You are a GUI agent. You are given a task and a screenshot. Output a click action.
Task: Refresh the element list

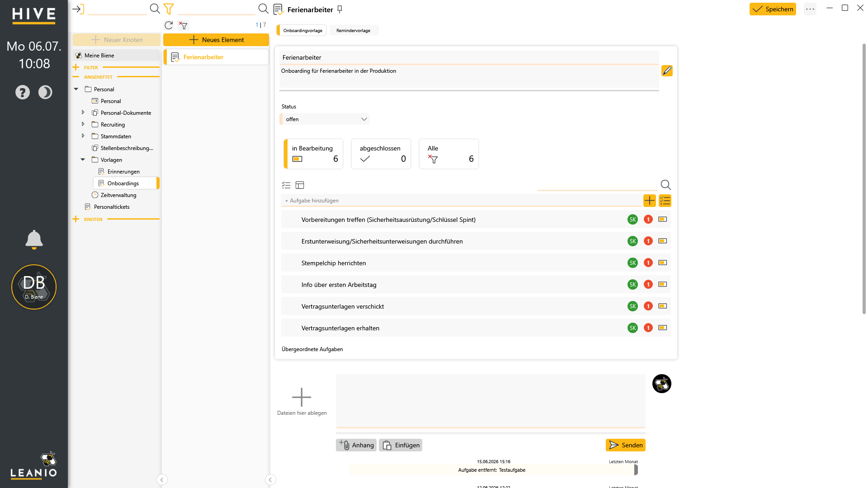click(x=169, y=25)
